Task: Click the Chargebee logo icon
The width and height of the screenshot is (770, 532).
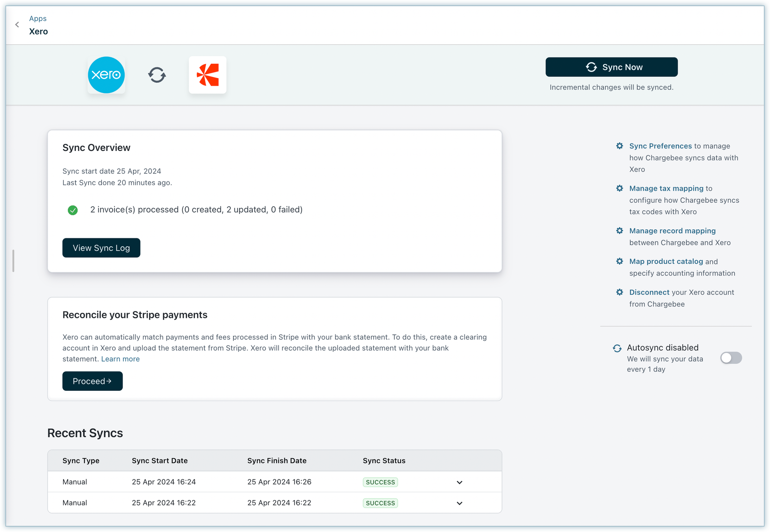Action: coord(207,75)
